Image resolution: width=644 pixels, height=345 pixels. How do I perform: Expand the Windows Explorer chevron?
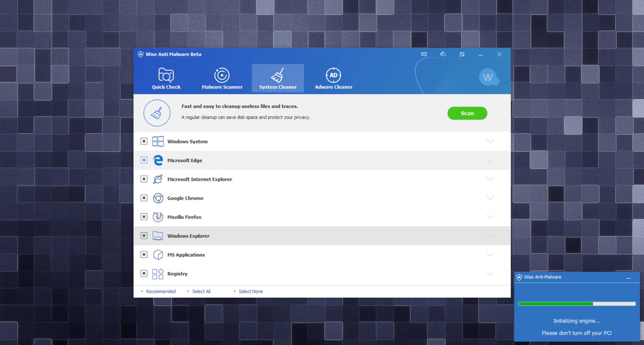click(x=490, y=236)
